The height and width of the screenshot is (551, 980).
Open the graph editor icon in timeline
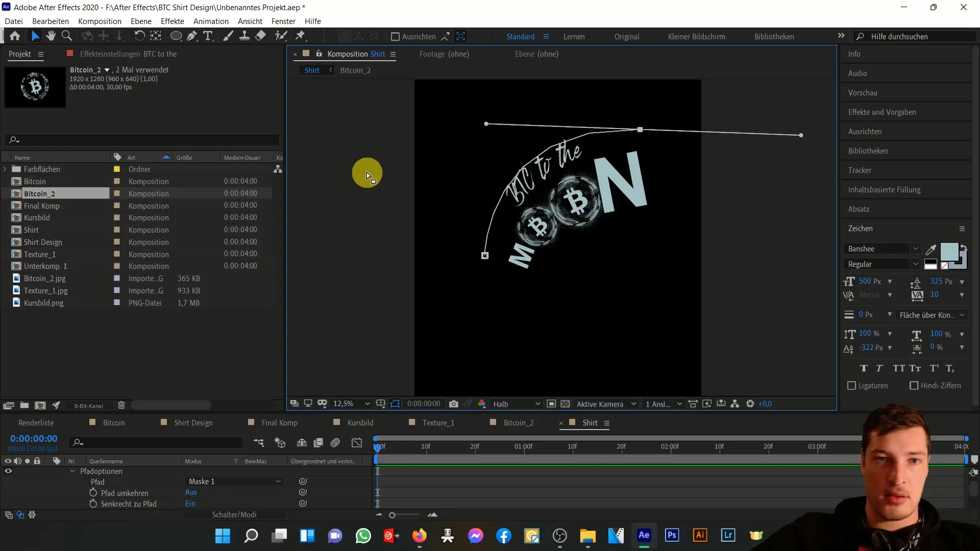(357, 442)
